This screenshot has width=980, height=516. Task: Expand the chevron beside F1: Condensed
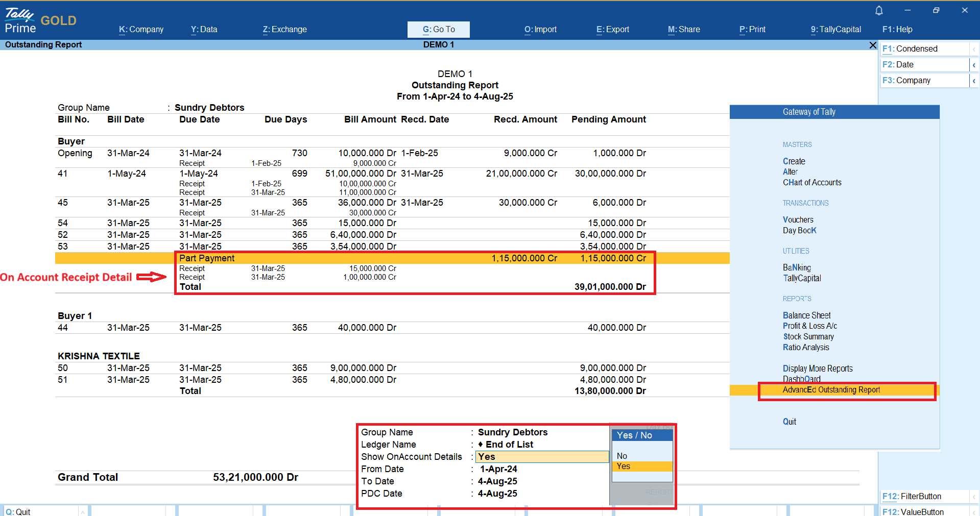[974, 49]
